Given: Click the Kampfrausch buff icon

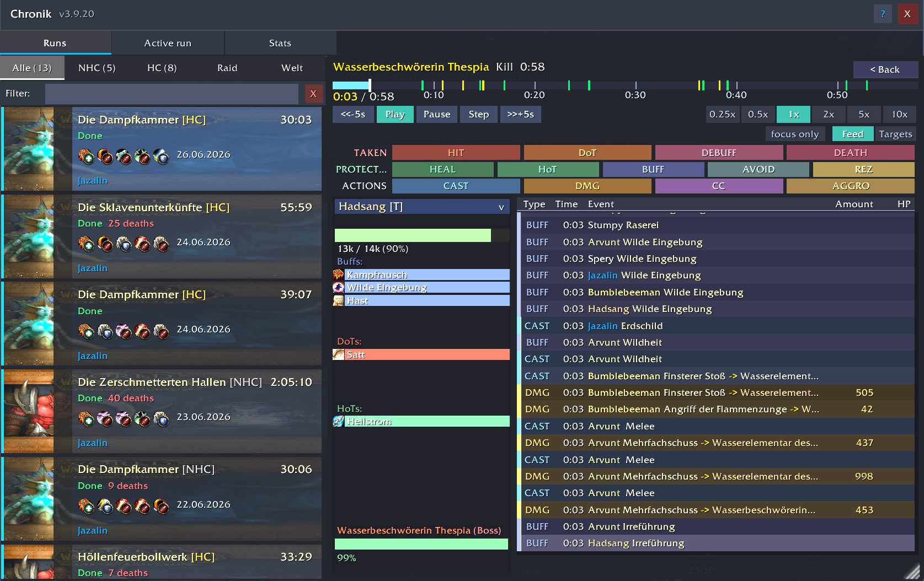Looking at the screenshot, I should click(339, 275).
